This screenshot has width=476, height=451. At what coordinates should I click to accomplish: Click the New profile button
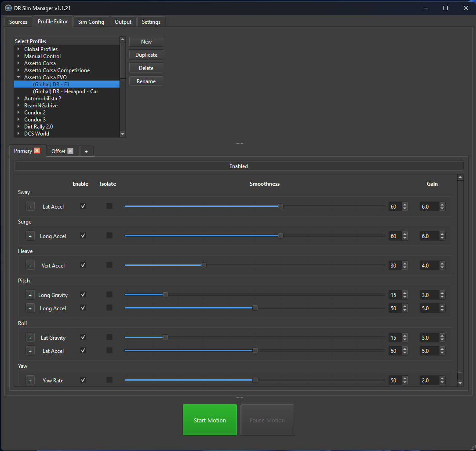pos(146,42)
